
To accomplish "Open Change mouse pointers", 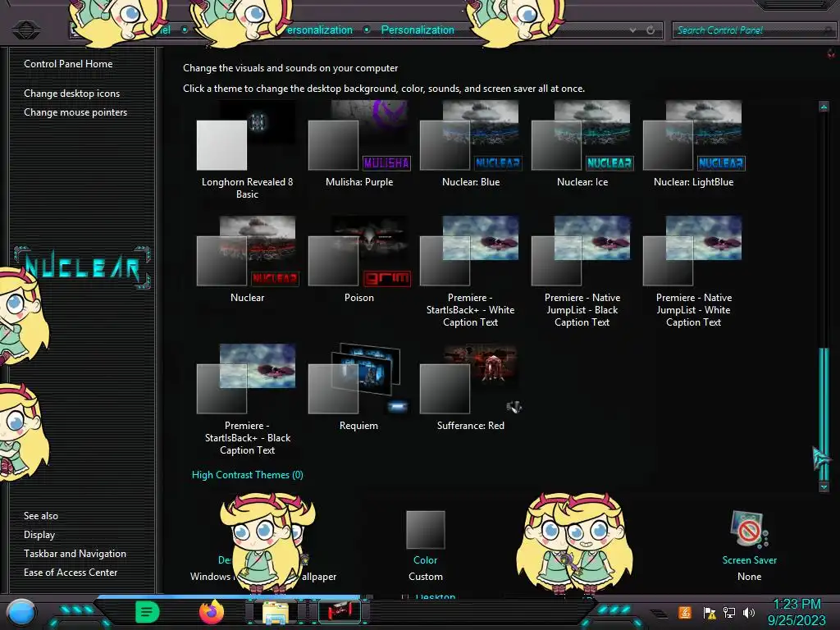I will 75,112.
